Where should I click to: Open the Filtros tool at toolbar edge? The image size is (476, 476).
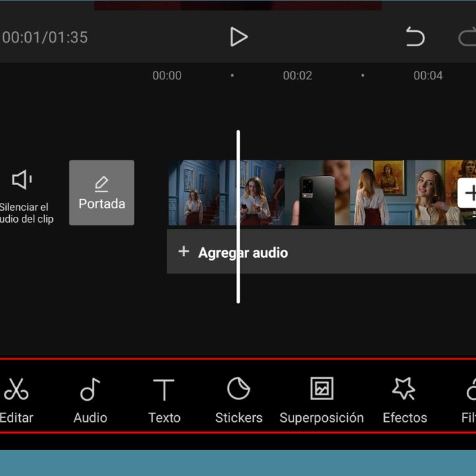point(469,400)
